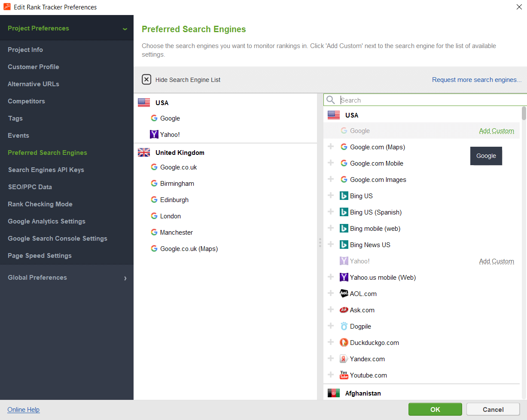This screenshot has height=420, width=527.
Task: Uncheck Hide Search Engine List
Action: pos(146,79)
